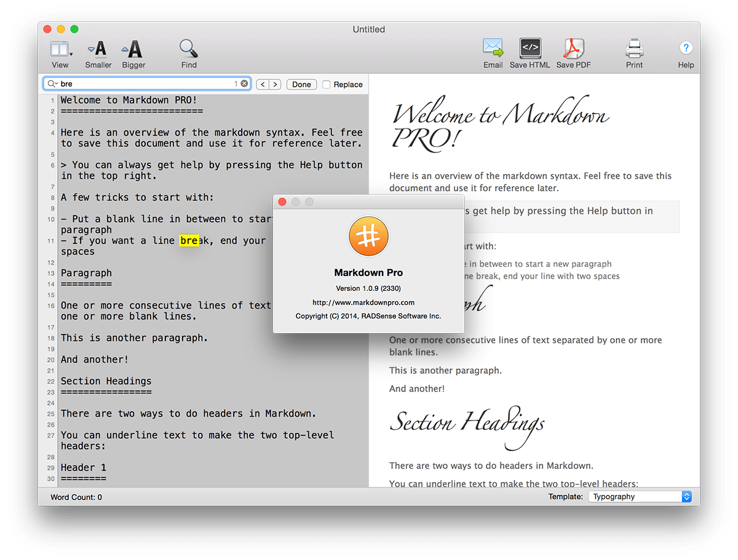This screenshot has width=738, height=560.
Task: Click the yellow minimize button of main window
Action: (61, 29)
